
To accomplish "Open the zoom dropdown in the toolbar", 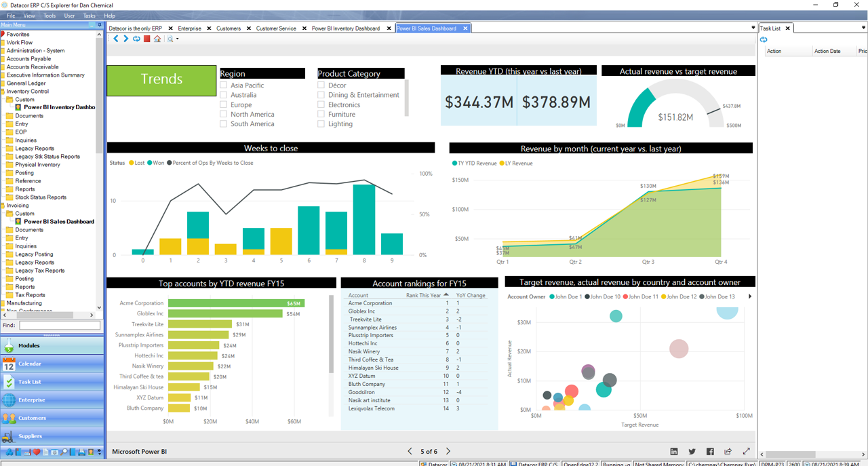I will 177,39.
